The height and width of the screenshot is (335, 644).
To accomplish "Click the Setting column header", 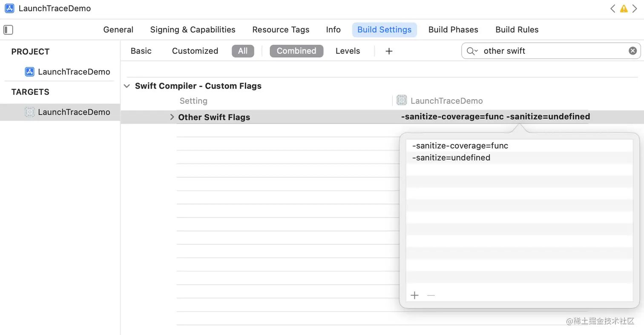I will pyautogui.click(x=193, y=101).
